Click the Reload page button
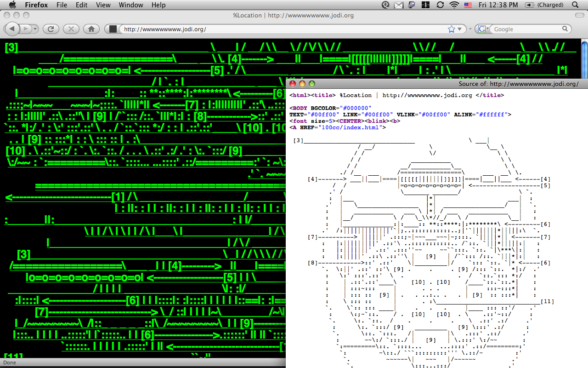Screen dimensions: 588x368 [x=51, y=29]
